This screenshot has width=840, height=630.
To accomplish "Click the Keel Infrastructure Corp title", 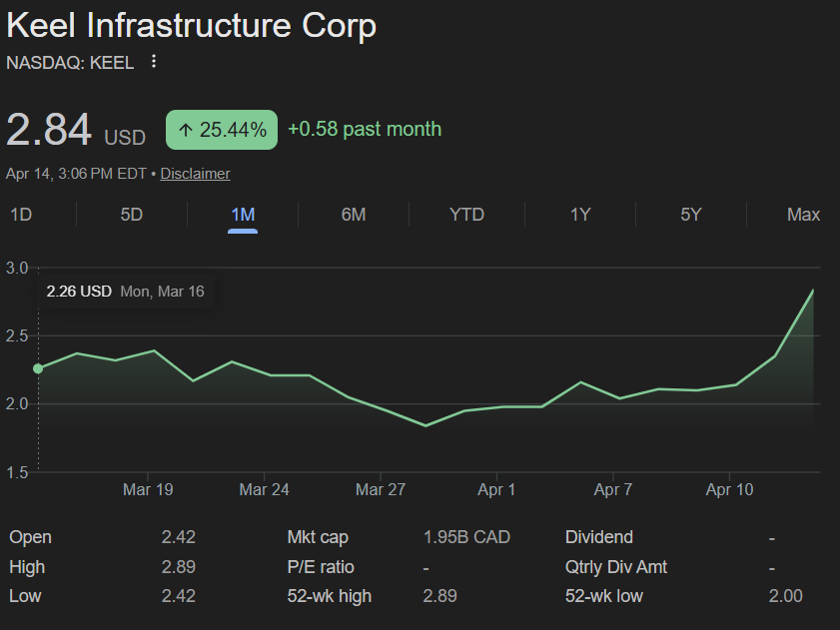I will point(191,26).
